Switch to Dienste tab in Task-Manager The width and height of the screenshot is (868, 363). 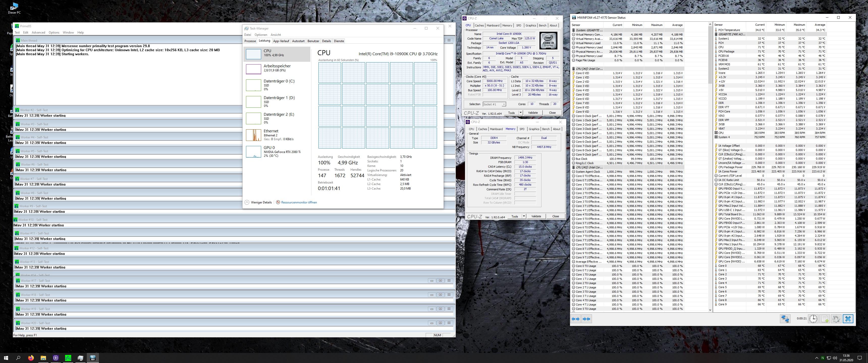[x=339, y=41]
